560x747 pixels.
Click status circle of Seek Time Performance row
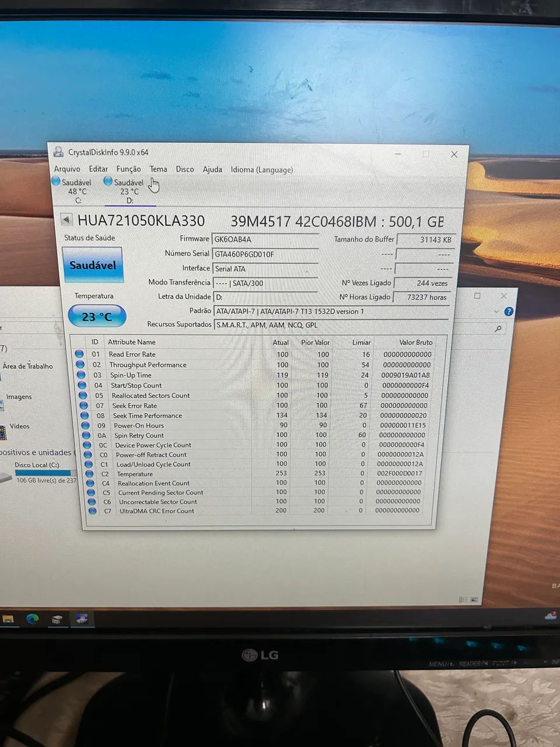pos(85,416)
